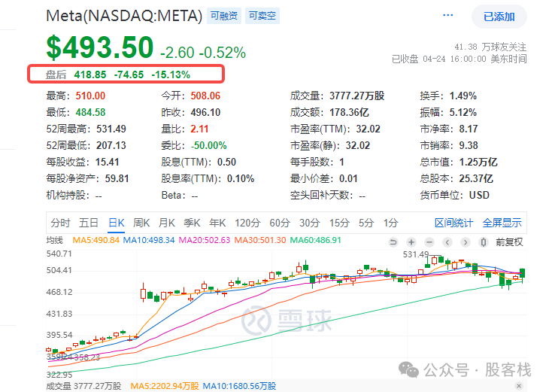Select the 季K chart tab
This screenshot has width=549, height=392.
(x=192, y=223)
